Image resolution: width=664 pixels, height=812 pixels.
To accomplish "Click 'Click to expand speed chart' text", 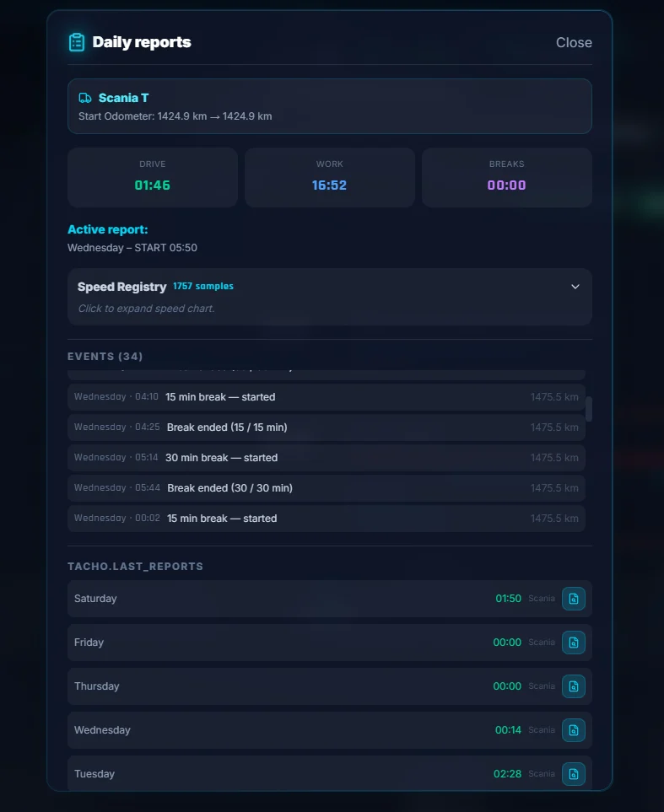I will point(146,309).
